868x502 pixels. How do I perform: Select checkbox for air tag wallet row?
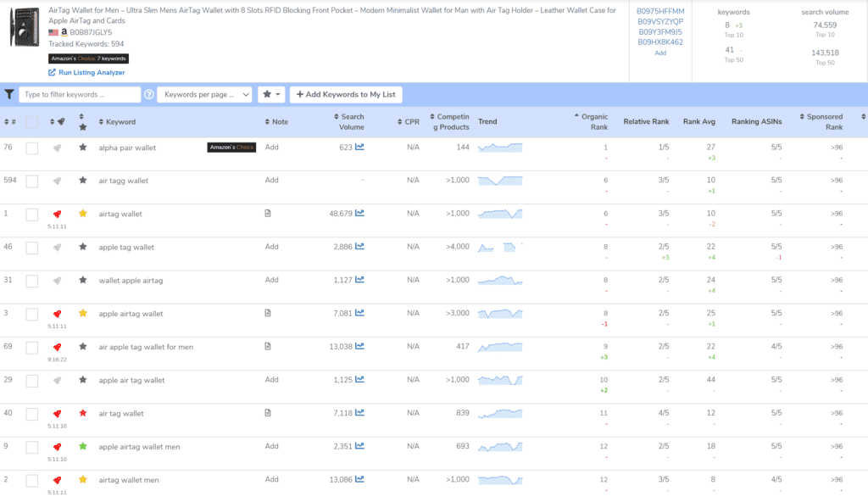pyautogui.click(x=32, y=414)
